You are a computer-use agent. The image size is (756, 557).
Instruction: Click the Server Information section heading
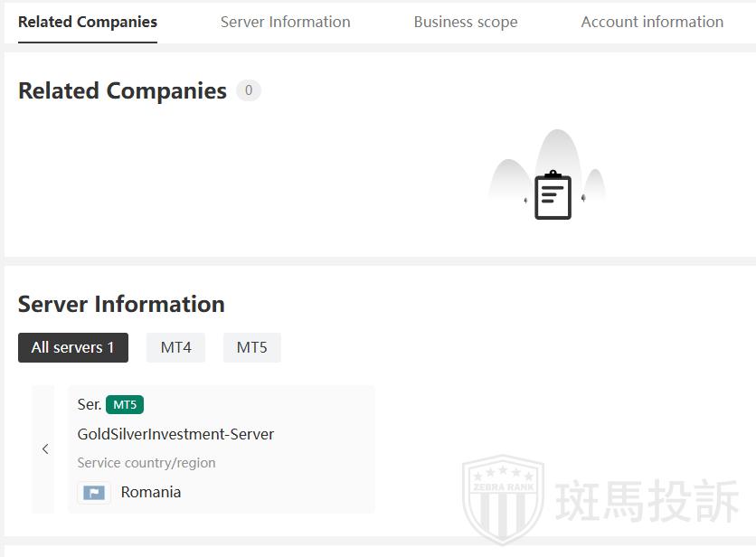click(x=121, y=304)
